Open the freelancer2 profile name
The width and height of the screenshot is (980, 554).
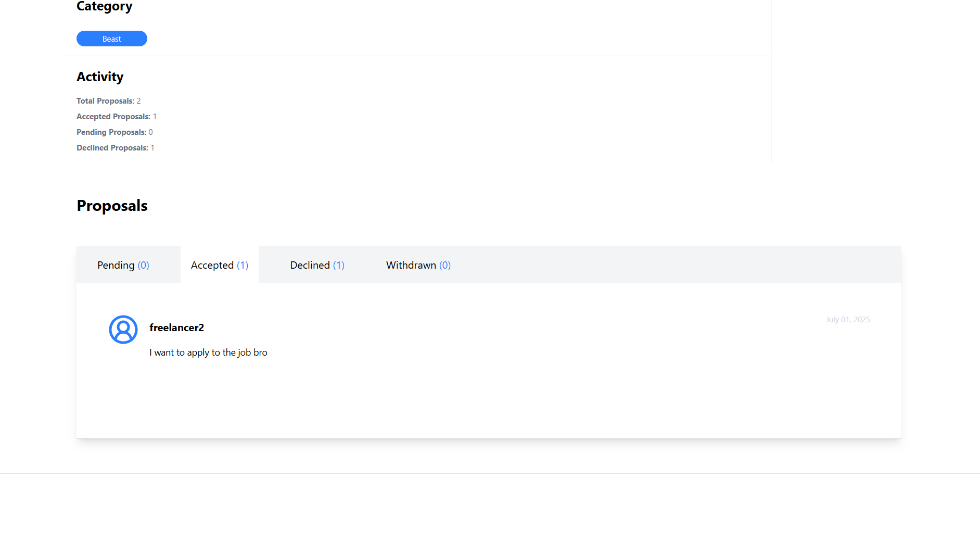[176, 328]
